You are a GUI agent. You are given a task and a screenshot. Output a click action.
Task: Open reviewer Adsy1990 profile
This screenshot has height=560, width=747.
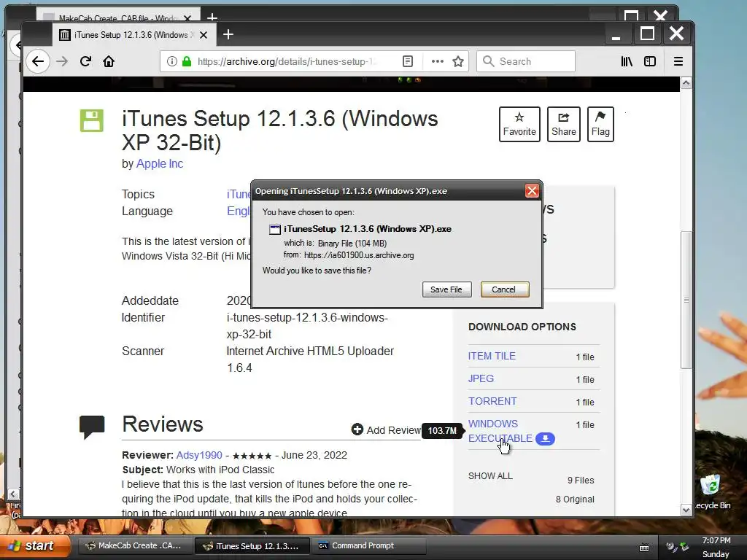click(x=199, y=455)
